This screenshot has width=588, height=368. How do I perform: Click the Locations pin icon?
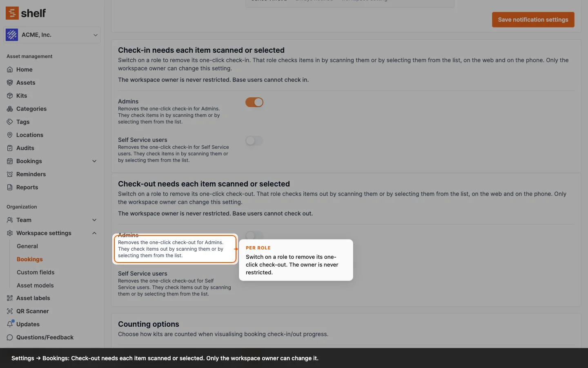10,135
